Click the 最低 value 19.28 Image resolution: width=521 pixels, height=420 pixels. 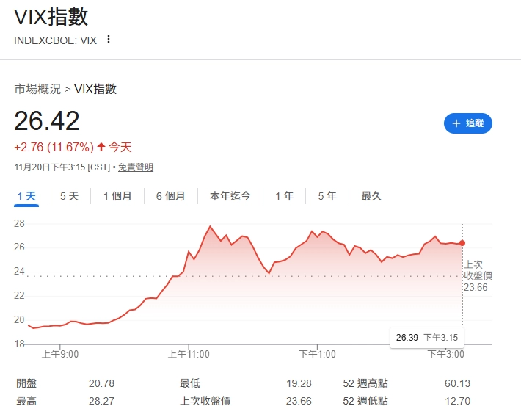[299, 383]
